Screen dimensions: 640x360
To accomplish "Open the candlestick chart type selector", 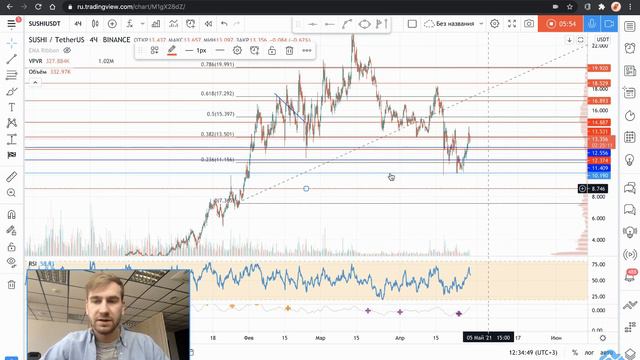I will [95, 24].
